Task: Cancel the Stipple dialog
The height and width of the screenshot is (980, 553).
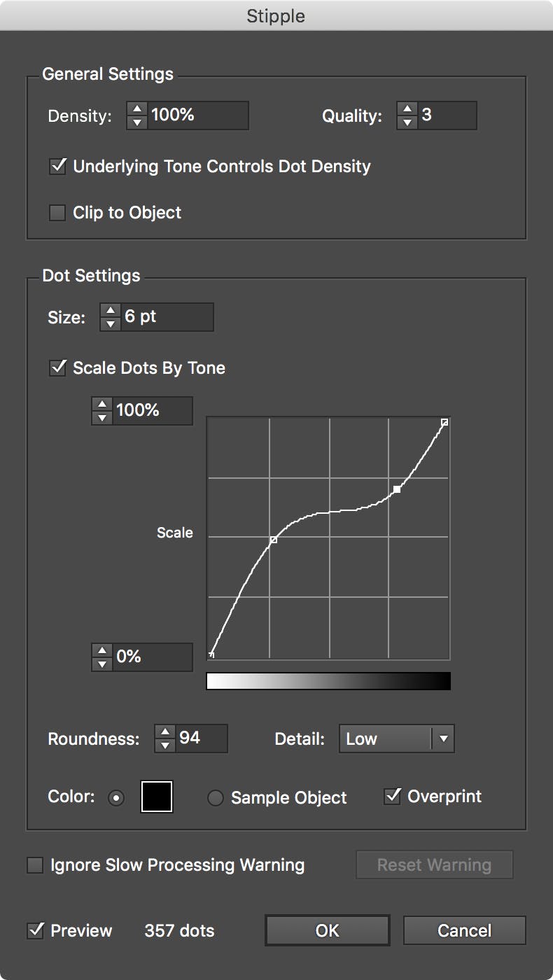Action: point(464,930)
